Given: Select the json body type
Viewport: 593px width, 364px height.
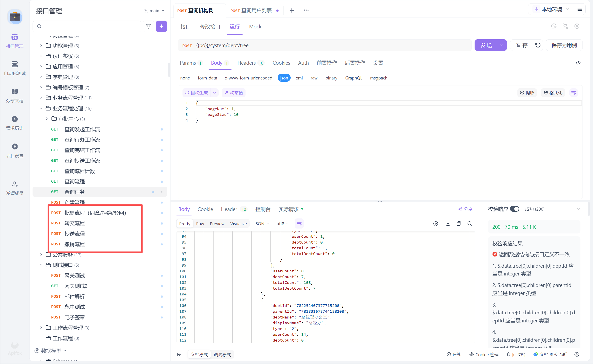Looking at the screenshot, I should pyautogui.click(x=284, y=78).
